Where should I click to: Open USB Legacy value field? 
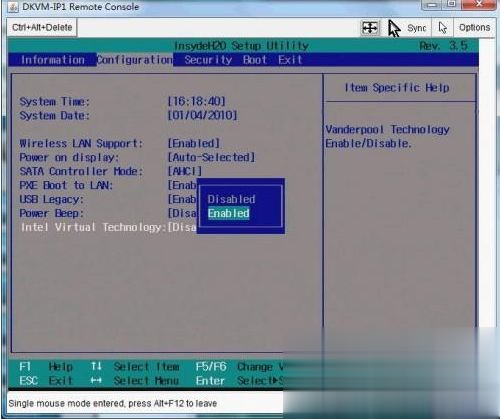point(182,199)
